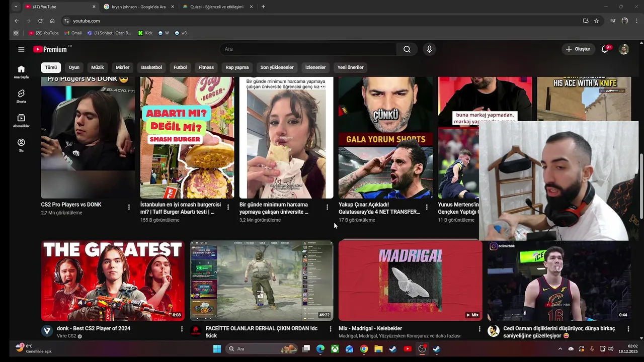
Task: Click the Oluştur create button
Action: (578, 49)
